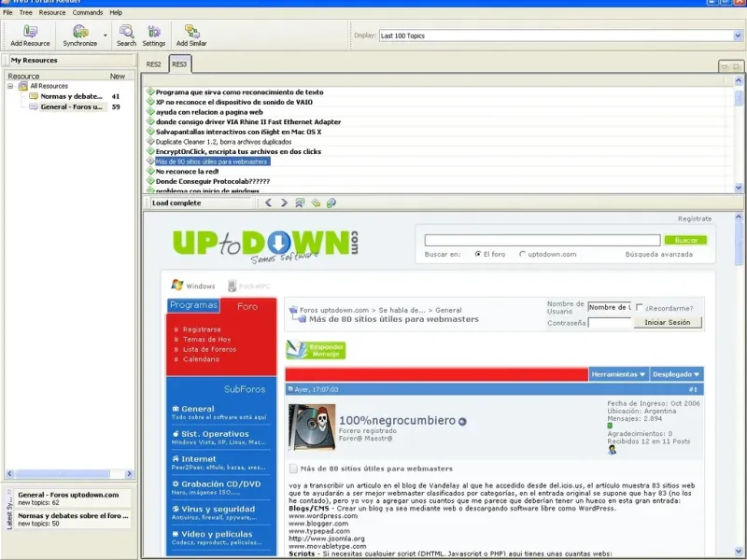Click the Add Resource toolbar icon
This screenshot has width=747, height=560.
click(x=30, y=35)
